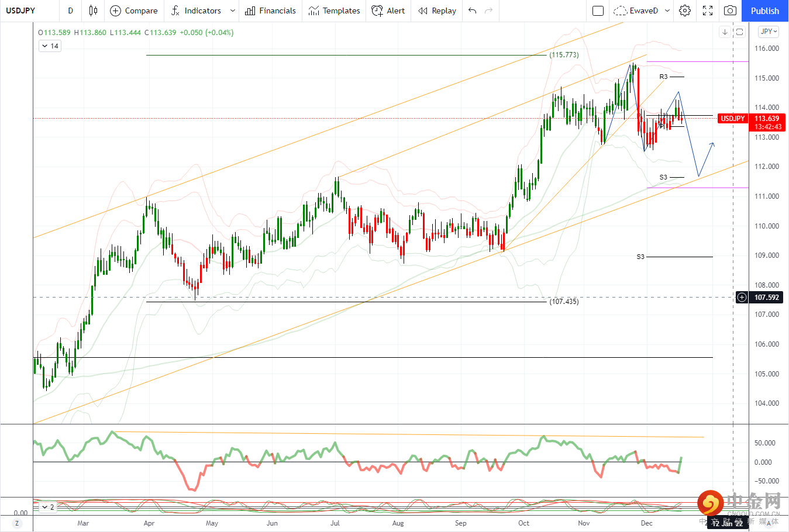Image resolution: width=789 pixels, height=532 pixels.
Task: Click the open price O113.589
Action: point(54,33)
